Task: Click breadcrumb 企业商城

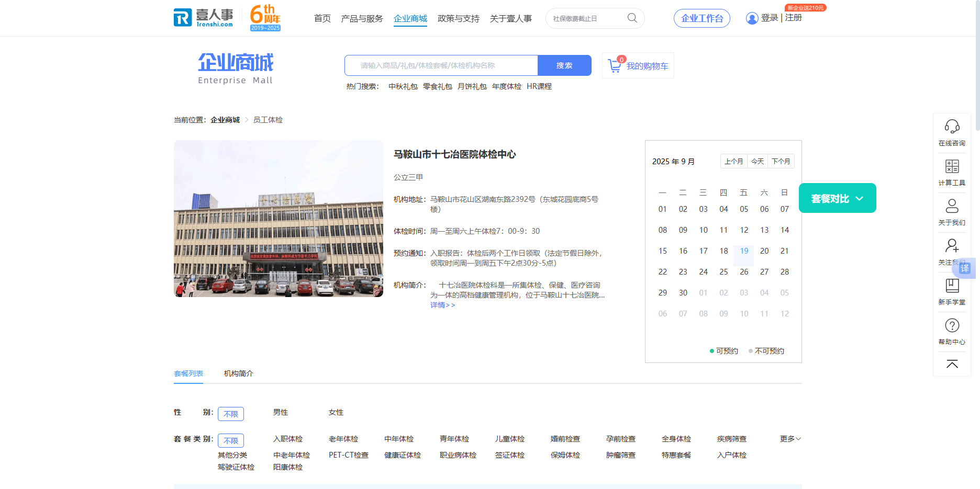Action: pyautogui.click(x=225, y=120)
